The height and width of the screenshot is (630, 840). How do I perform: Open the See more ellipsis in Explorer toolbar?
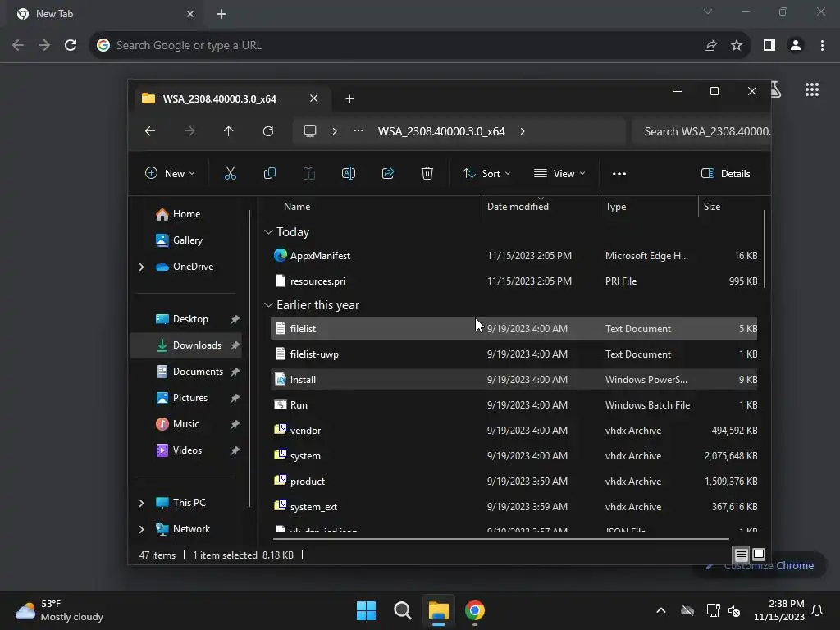[x=619, y=174]
